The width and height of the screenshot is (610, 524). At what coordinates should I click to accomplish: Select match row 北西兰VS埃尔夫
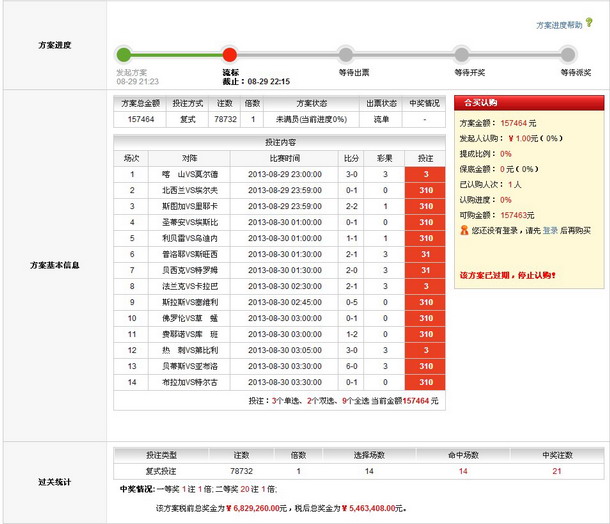click(x=189, y=190)
